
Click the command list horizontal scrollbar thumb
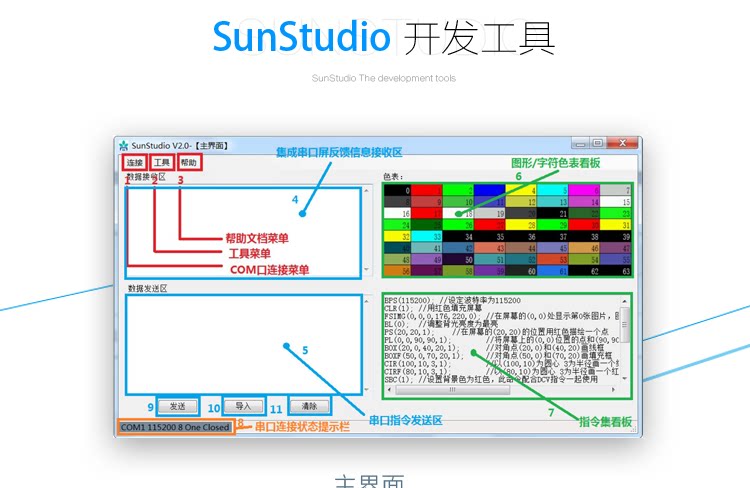[x=452, y=389]
